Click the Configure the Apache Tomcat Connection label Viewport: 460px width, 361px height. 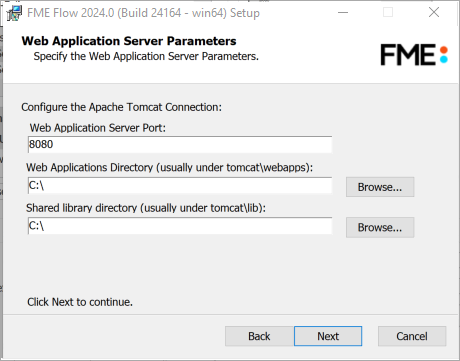pos(121,107)
